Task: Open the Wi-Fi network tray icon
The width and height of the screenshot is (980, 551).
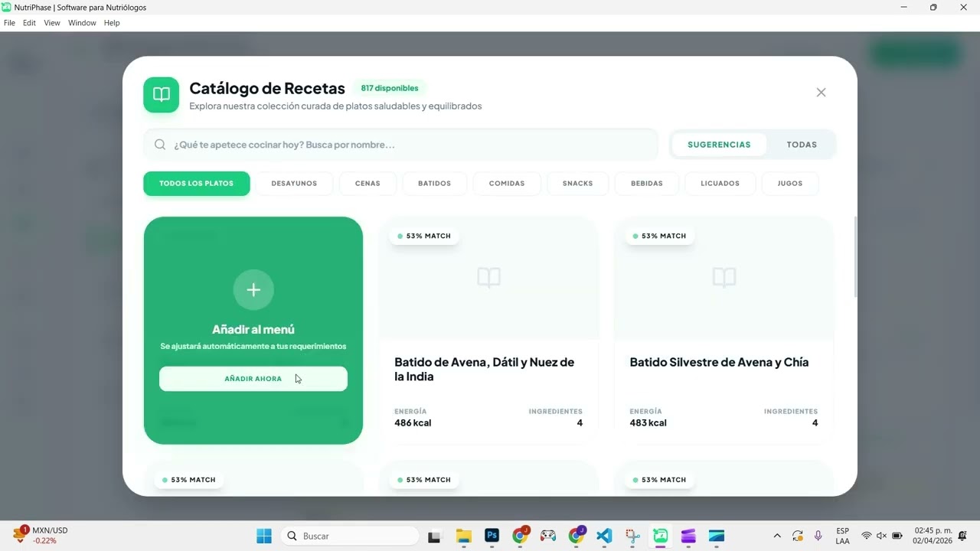Action: coord(867,536)
